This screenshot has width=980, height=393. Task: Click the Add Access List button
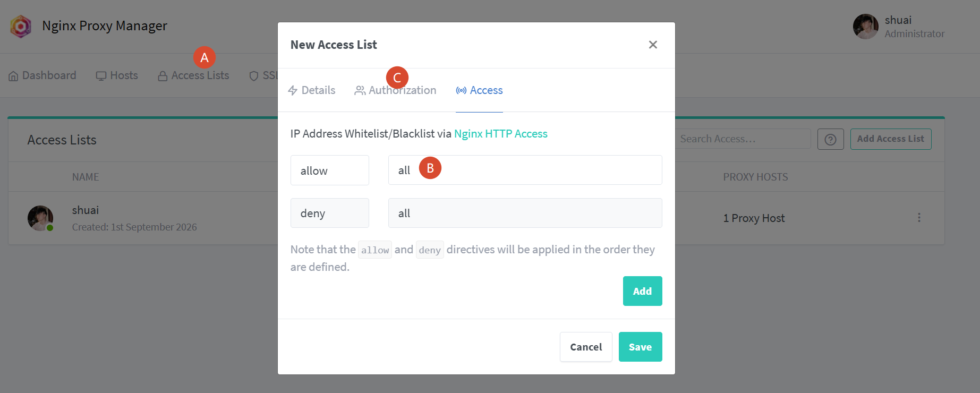coord(891,139)
